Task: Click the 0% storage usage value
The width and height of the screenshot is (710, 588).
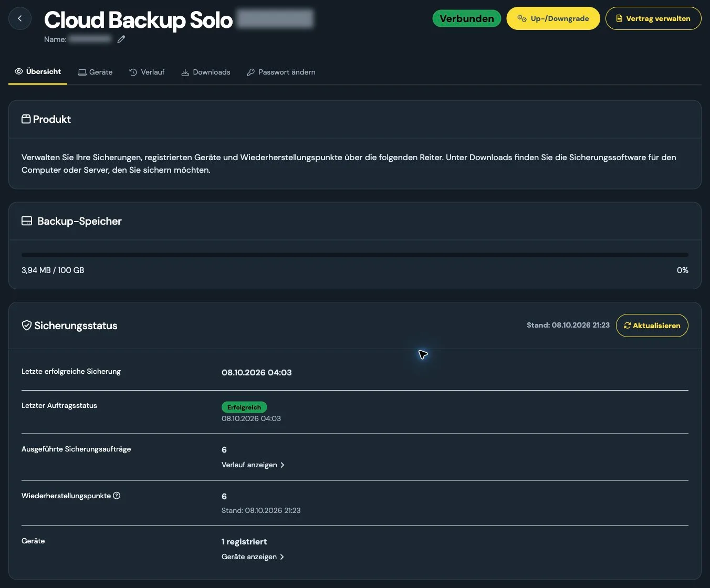Action: tap(682, 270)
